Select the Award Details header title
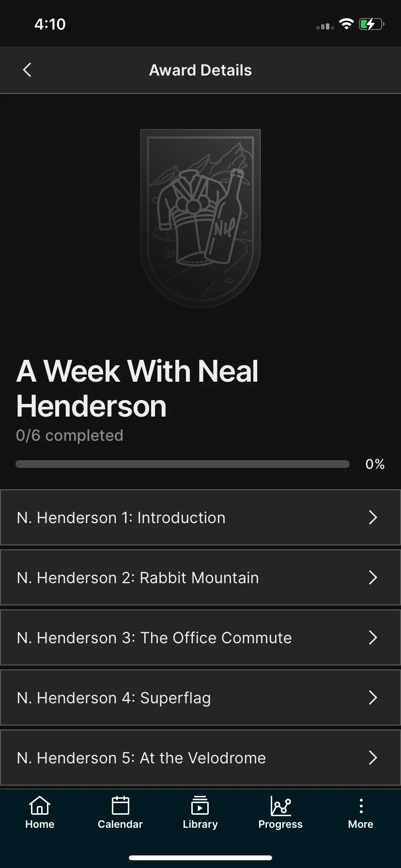 [200, 70]
